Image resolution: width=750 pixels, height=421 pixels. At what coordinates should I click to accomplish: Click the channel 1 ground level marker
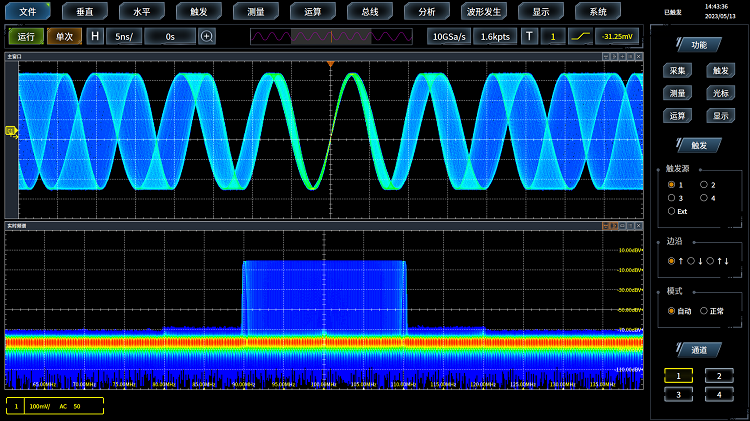click(x=11, y=130)
